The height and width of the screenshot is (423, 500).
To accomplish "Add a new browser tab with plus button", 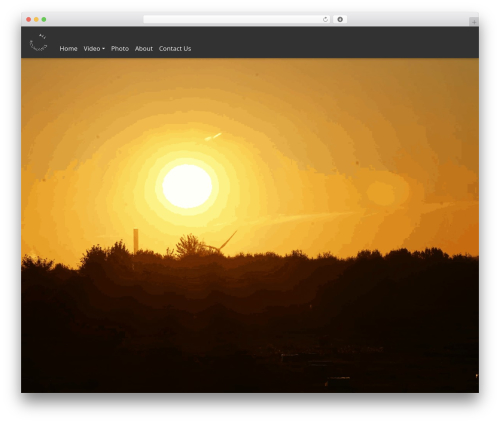I will (474, 22).
